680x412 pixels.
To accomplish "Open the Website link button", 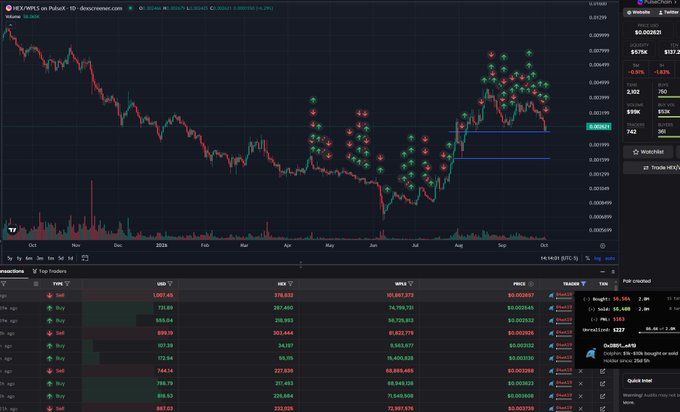I will click(638, 13).
